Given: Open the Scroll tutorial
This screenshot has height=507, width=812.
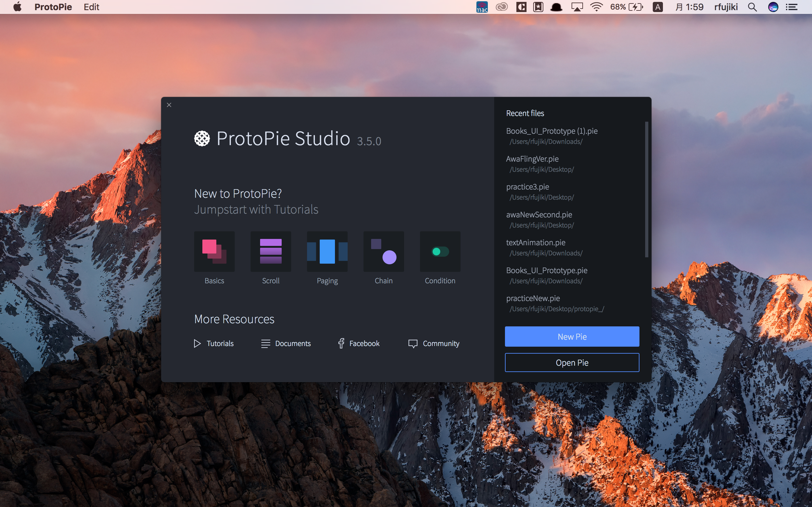Looking at the screenshot, I should tap(271, 251).
